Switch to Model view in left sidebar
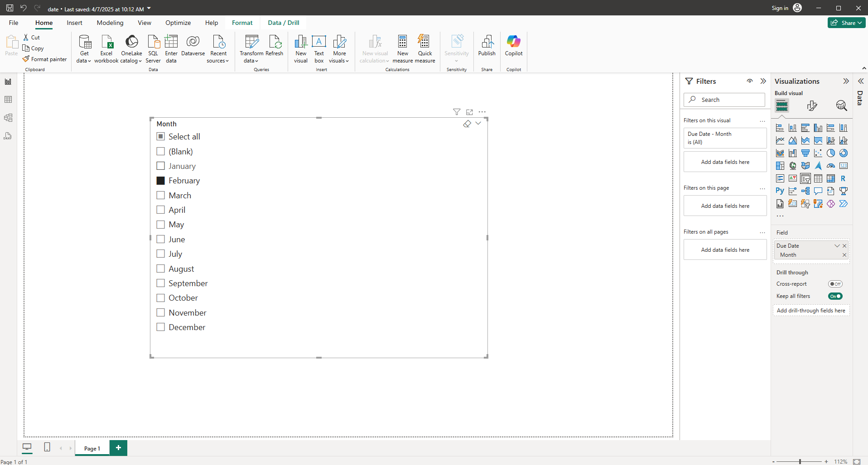 tap(8, 118)
